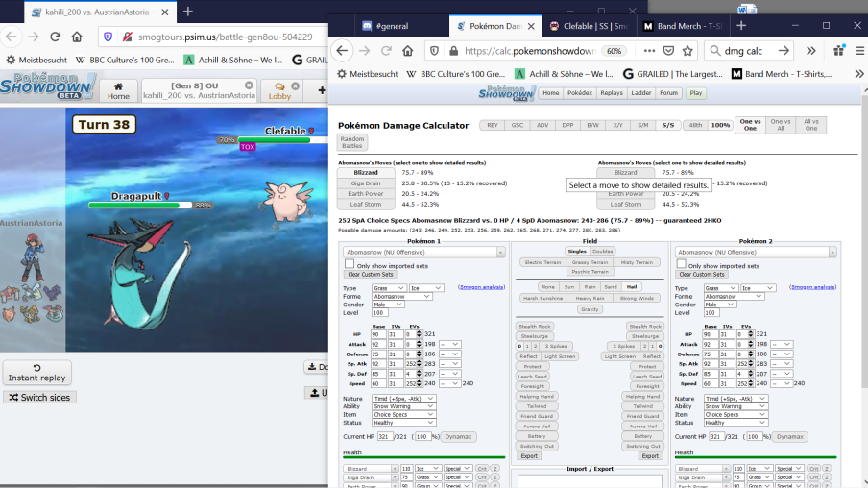Click the Word icon in the taskbar
Viewport: 868px width, 488px height.
point(747,9)
